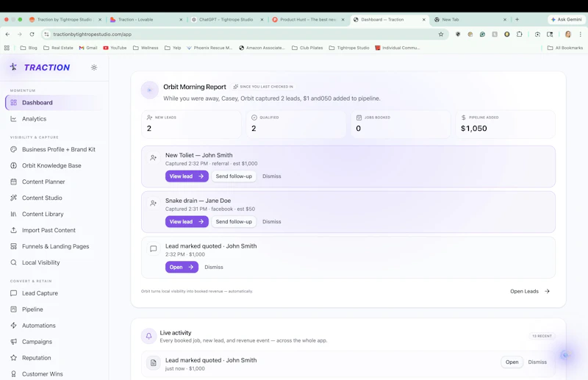Switch to the Product Hunt tab

click(307, 20)
